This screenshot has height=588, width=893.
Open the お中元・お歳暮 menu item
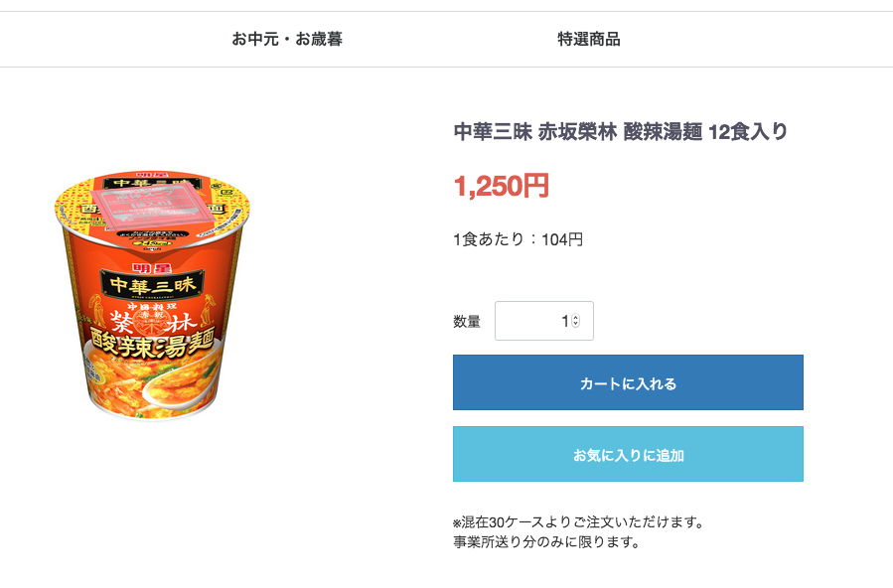tap(287, 40)
